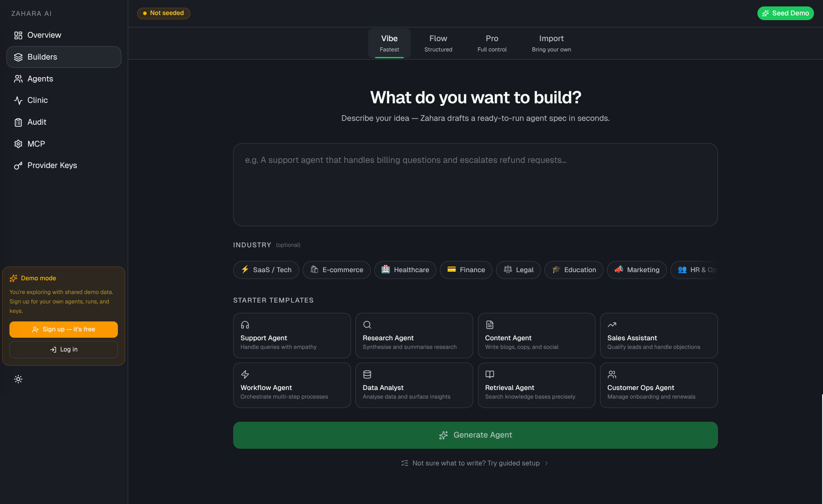Screen dimensions: 823x504
Task: Click the Seed Demo button
Action: click(x=785, y=13)
